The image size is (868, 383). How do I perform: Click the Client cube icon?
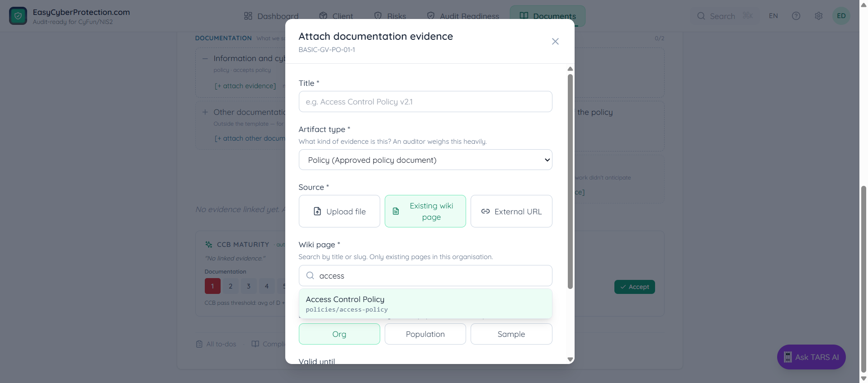(x=323, y=16)
